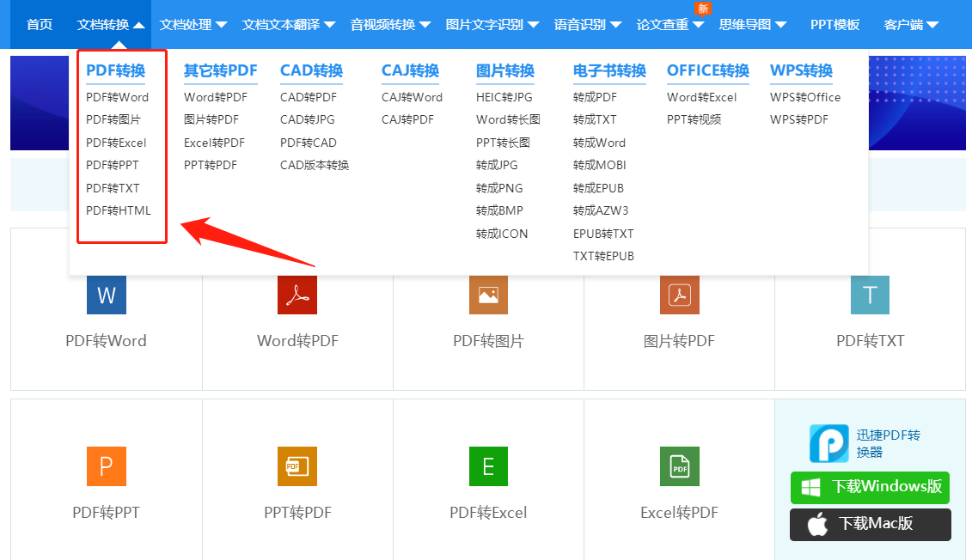Select CAJ转Word in the CAJ转换 column
Screen dimensions: 972x560
(410, 97)
